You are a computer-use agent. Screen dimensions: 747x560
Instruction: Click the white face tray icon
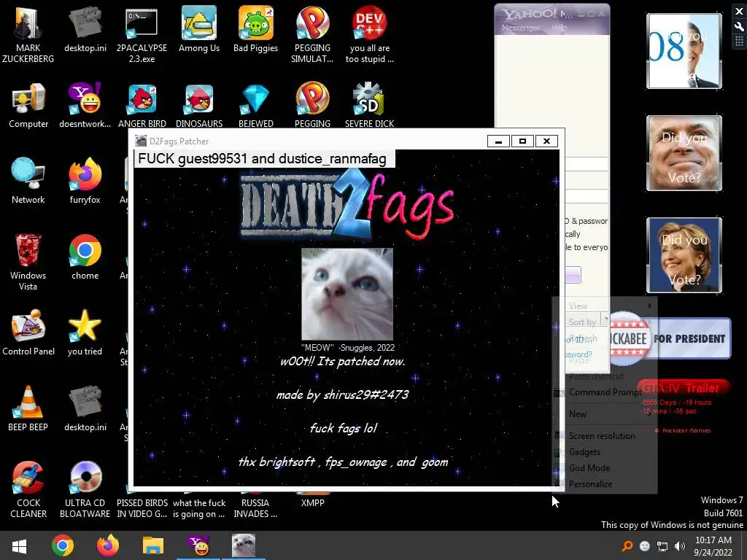[644, 546]
